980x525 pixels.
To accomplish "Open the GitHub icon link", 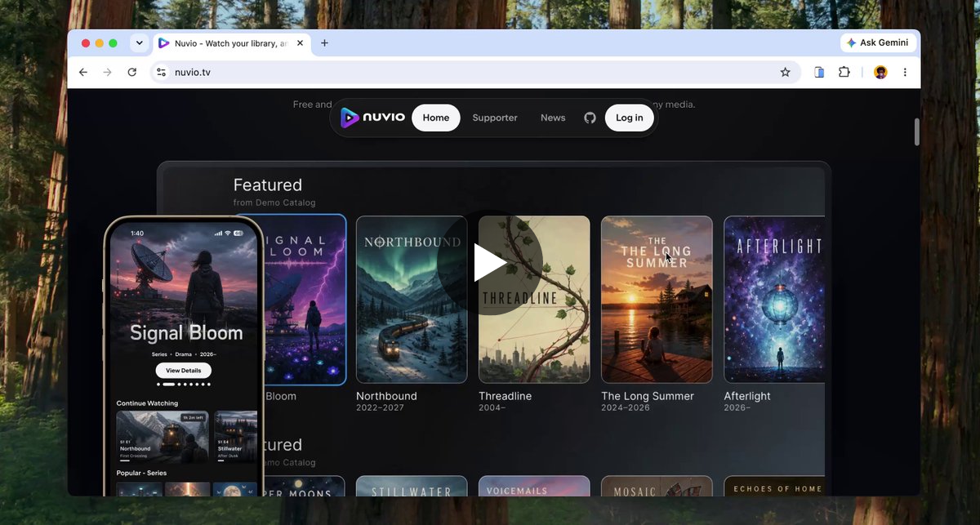I will tap(590, 118).
